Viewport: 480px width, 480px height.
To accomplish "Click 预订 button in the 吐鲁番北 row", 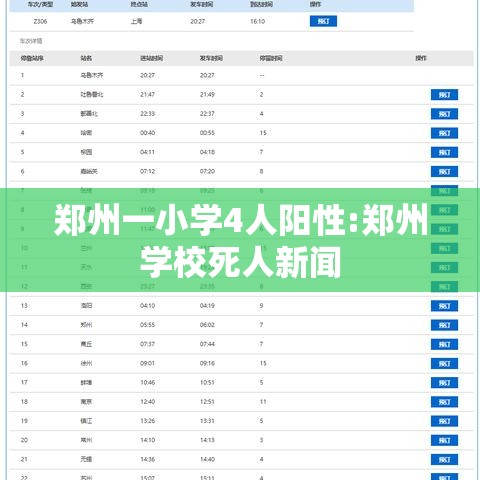I will pyautogui.click(x=444, y=95).
